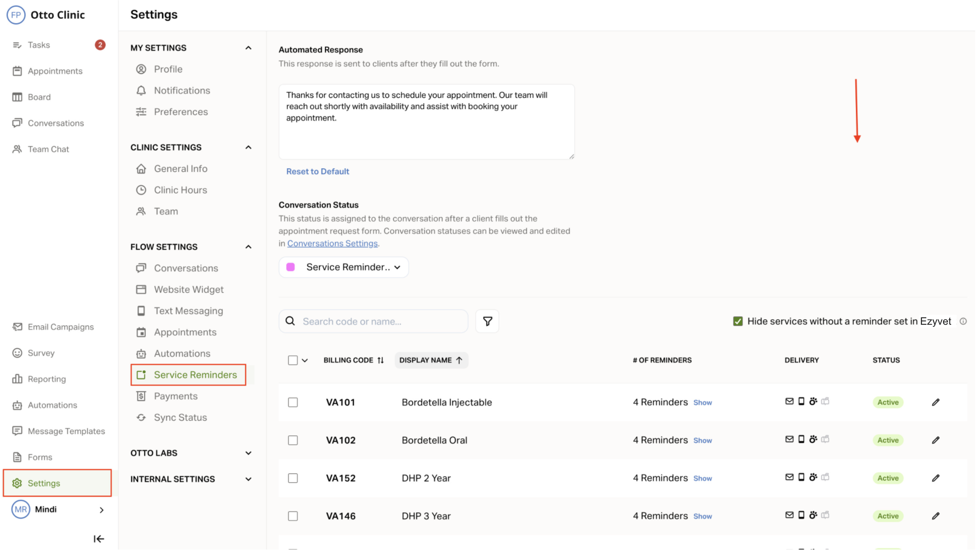Screen dimensions: 980x559
Task: Click the Text Messaging phone icon
Action: 141,311
